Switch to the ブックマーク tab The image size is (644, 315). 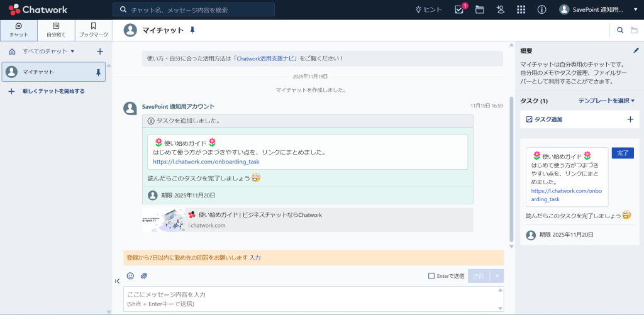93,30
